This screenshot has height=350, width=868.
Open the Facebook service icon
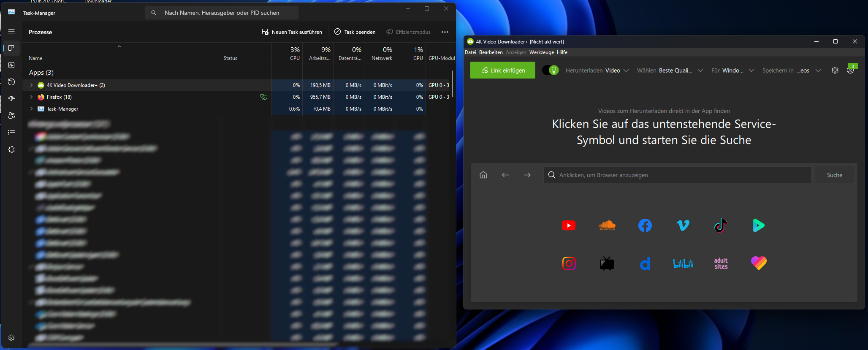point(645,225)
